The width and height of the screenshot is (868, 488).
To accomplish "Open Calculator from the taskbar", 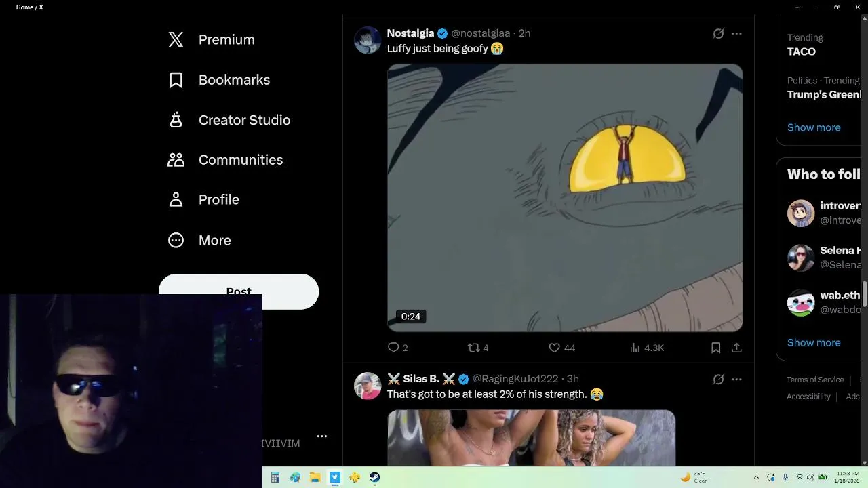I will 275,477.
